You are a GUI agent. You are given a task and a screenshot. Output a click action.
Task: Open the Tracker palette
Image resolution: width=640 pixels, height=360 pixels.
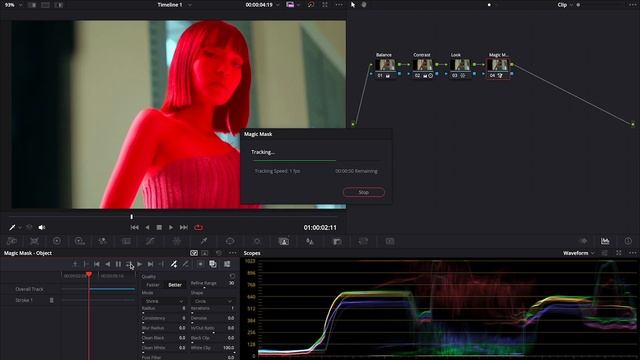[257, 241]
